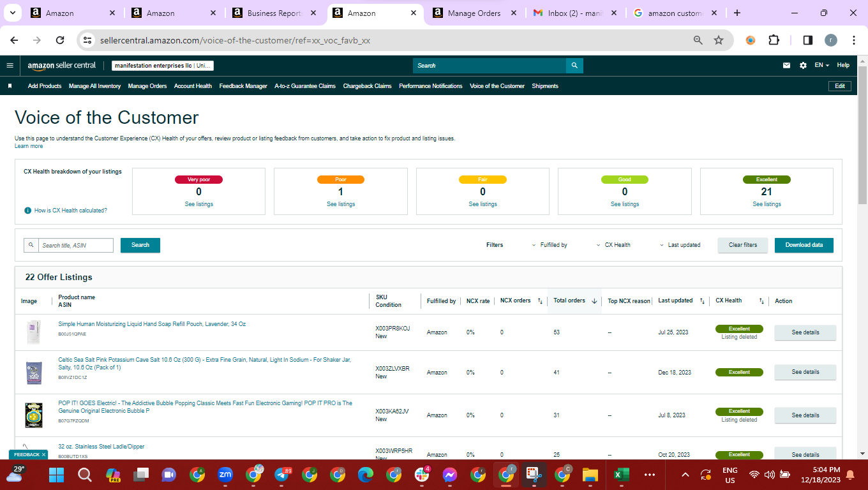868x490 pixels.
Task: Click the info icon beside CX Health question
Action: (27, 210)
